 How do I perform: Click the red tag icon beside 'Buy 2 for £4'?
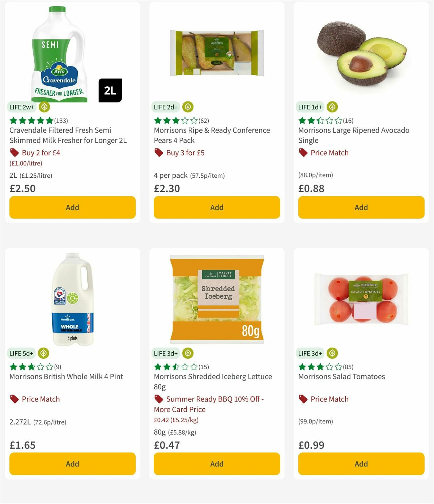click(14, 152)
